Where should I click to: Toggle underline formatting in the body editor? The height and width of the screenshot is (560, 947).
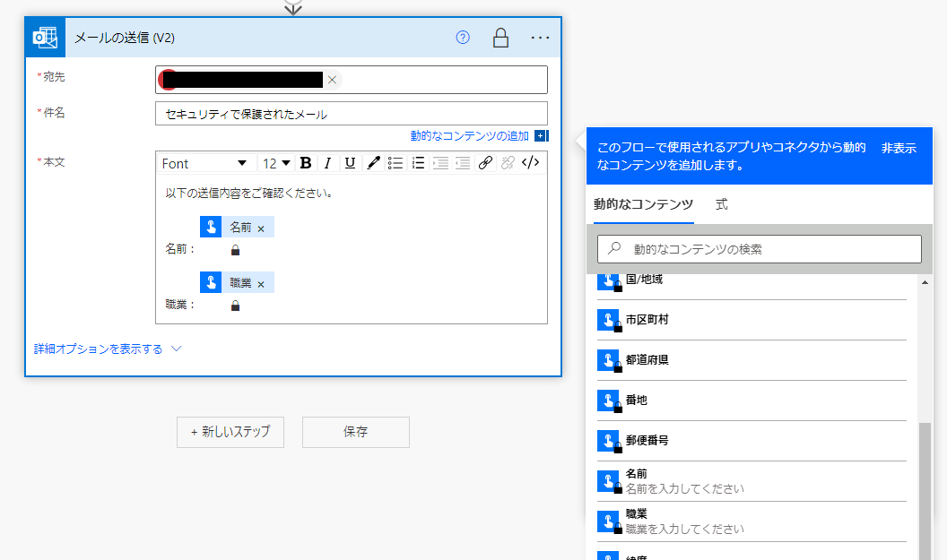[350, 163]
